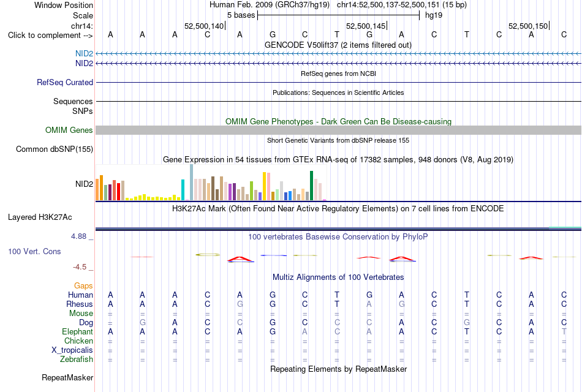Image resolution: width=582 pixels, height=392 pixels.
Task: Click the 4.88 PhyloP upper range value
Action: click(78, 236)
